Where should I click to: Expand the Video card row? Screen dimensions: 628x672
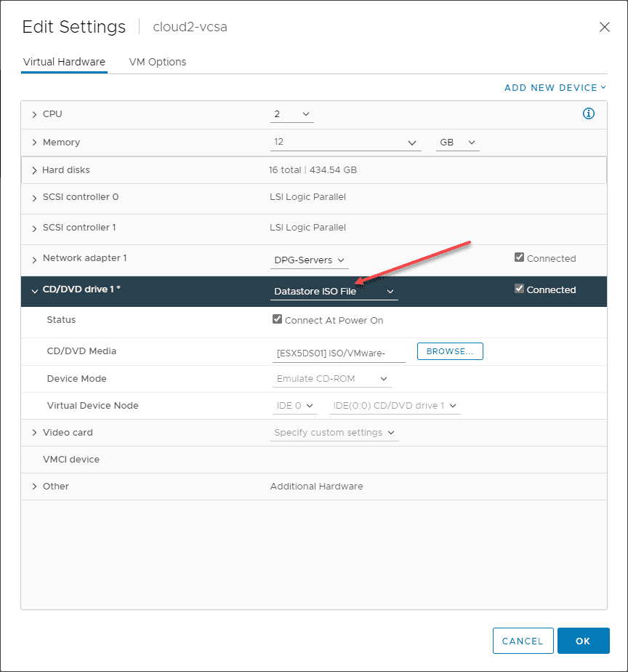34,433
